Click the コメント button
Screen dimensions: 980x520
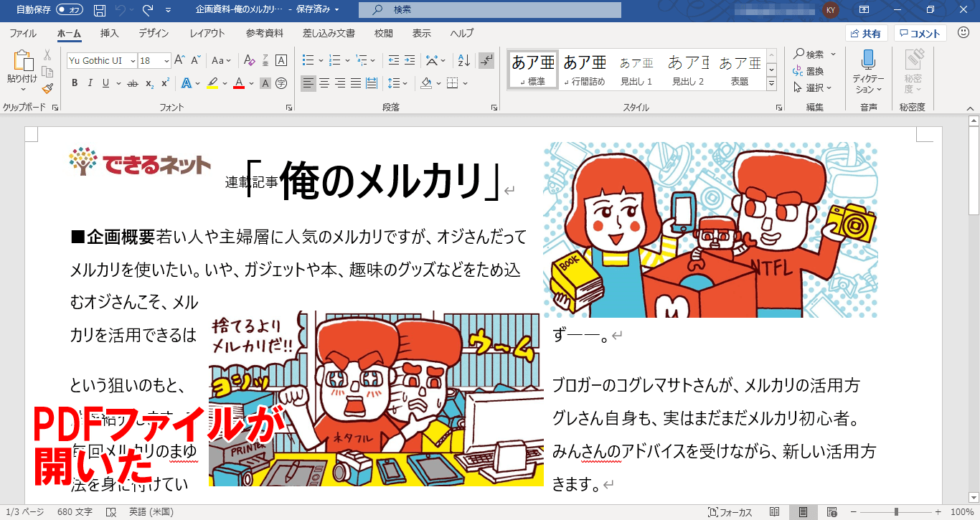[920, 33]
